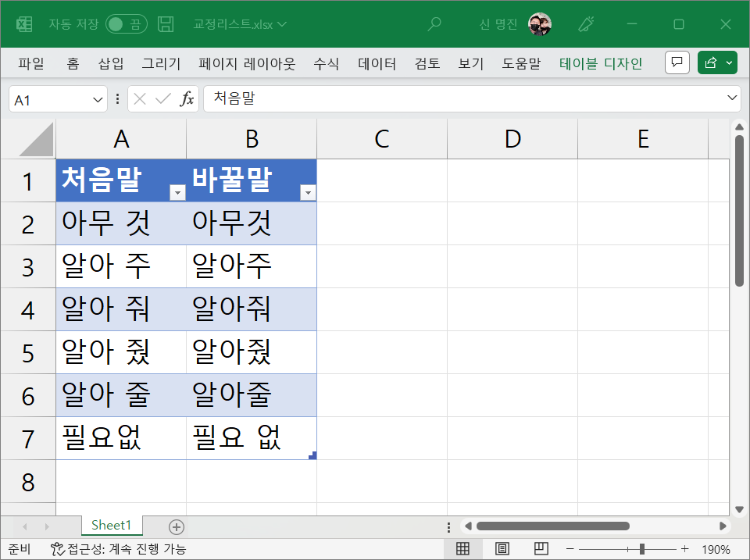Switch to the 홈 tab

coord(73,63)
